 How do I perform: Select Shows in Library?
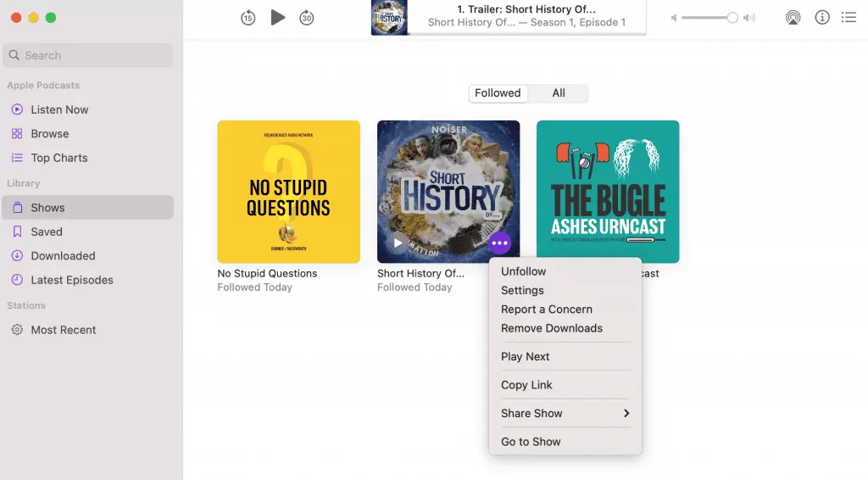click(x=88, y=208)
